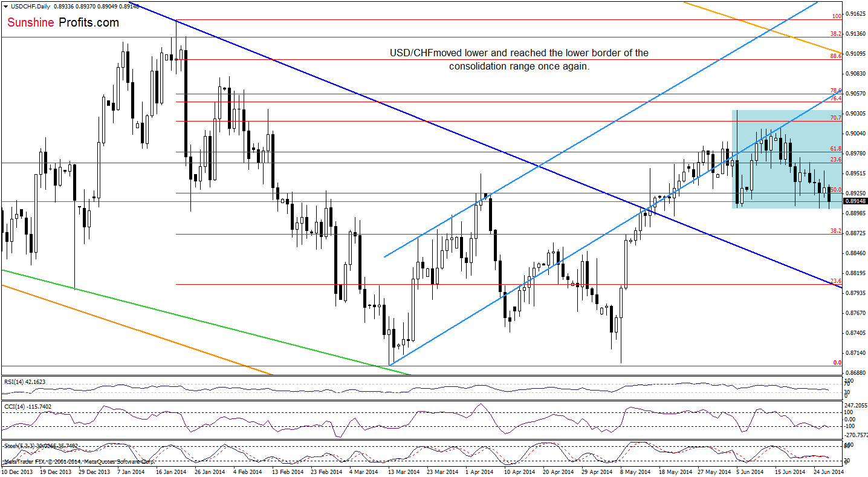Click the 1 Apr 2014 date label

(479, 471)
